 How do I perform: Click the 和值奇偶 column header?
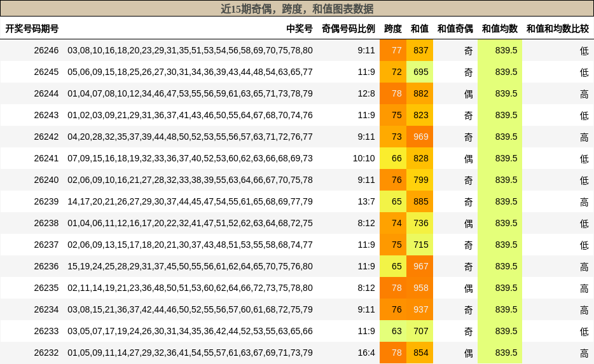pyautogui.click(x=455, y=29)
